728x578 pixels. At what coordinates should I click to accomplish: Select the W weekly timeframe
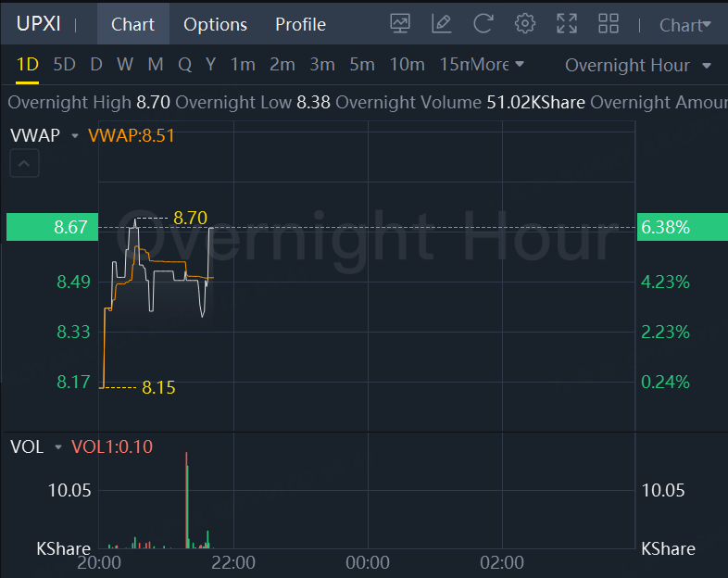tap(125, 65)
